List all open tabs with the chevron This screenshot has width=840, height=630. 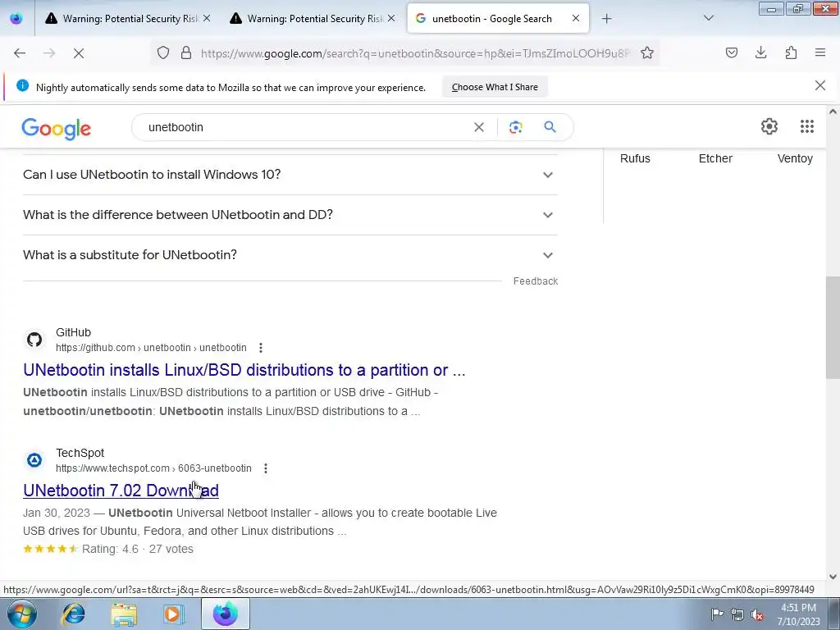[x=708, y=18]
